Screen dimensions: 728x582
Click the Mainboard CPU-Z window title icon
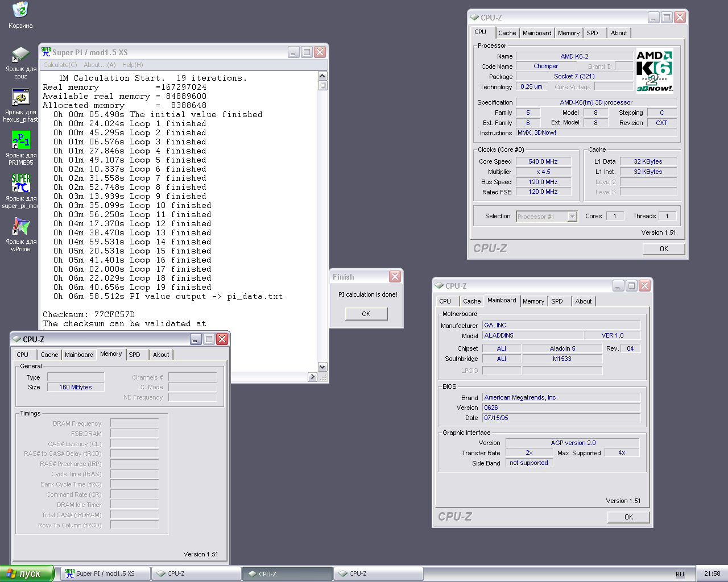click(x=439, y=285)
